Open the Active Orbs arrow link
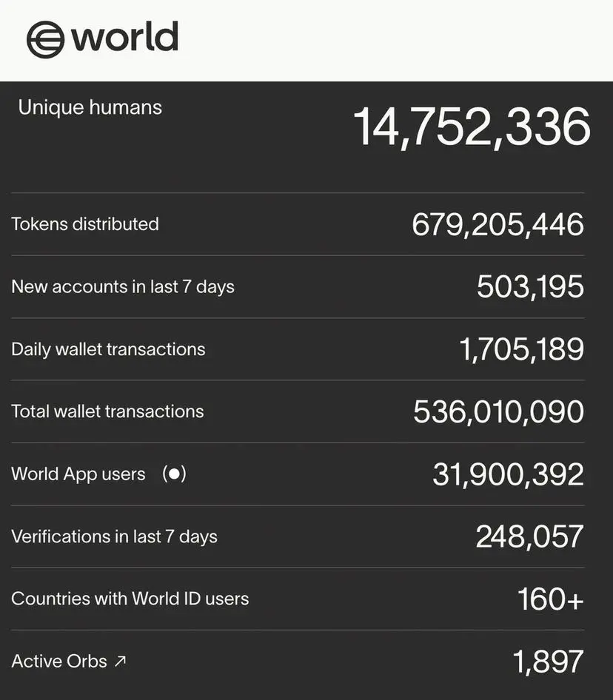The width and height of the screenshot is (613, 700). coord(120,662)
